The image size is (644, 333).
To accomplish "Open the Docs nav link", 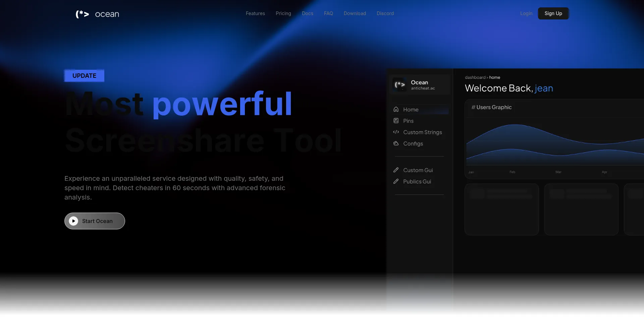I will click(x=308, y=13).
